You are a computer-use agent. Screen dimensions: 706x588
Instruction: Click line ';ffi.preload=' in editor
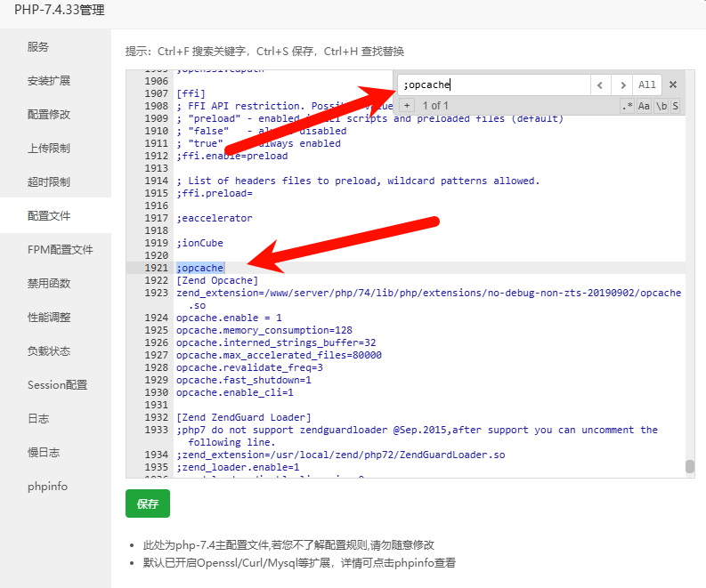(x=215, y=193)
